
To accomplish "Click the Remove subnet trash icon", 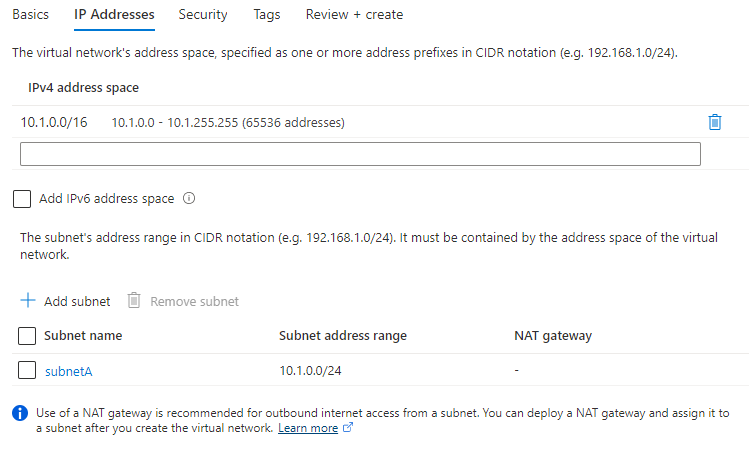I will pyautogui.click(x=134, y=300).
